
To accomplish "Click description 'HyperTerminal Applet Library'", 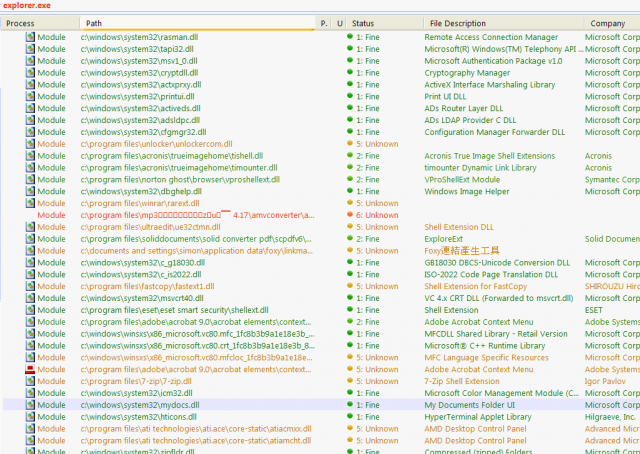I will point(478,417).
